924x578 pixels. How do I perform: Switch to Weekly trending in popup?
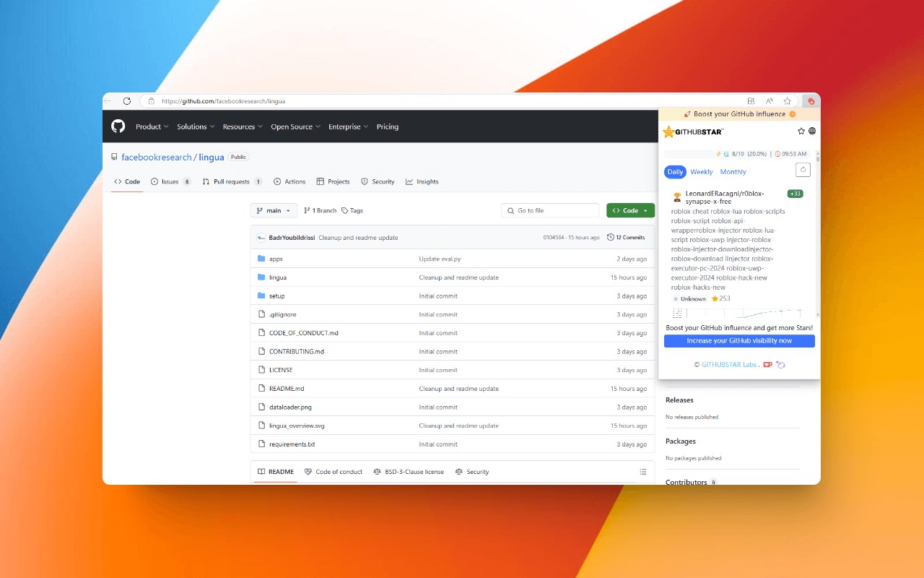[701, 172]
